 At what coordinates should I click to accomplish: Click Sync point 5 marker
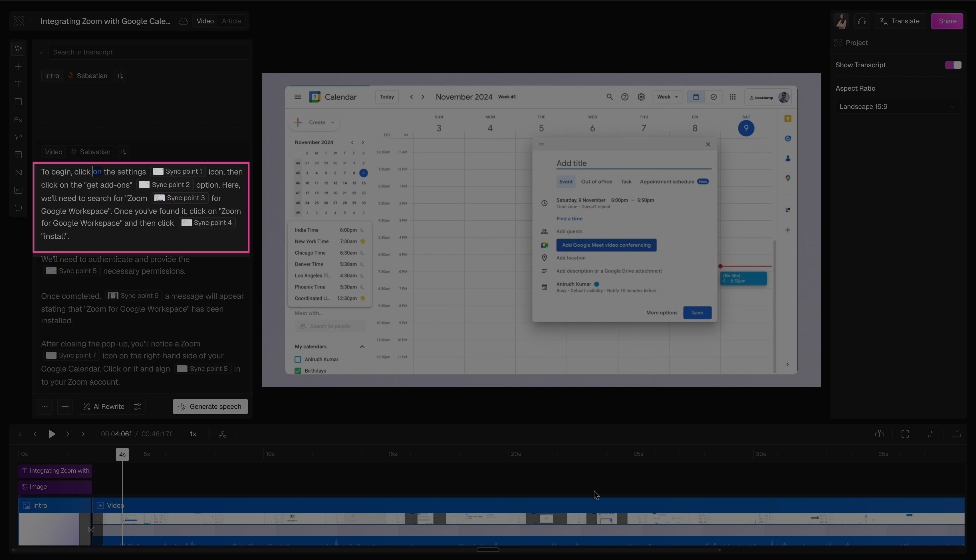tap(72, 271)
